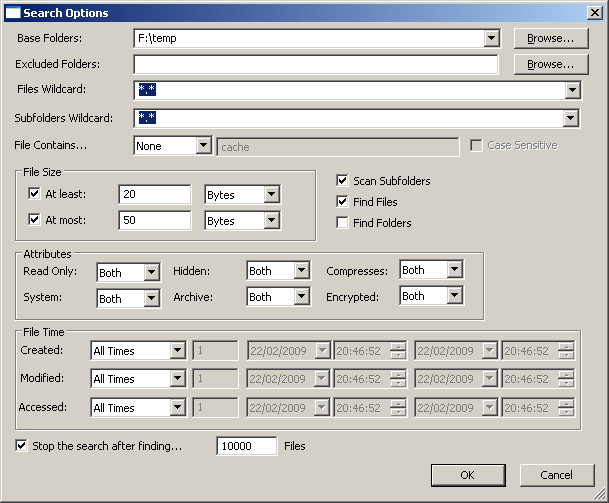Open the At least Bytes unit dropdown
This screenshot has height=503, width=609.
click(271, 194)
